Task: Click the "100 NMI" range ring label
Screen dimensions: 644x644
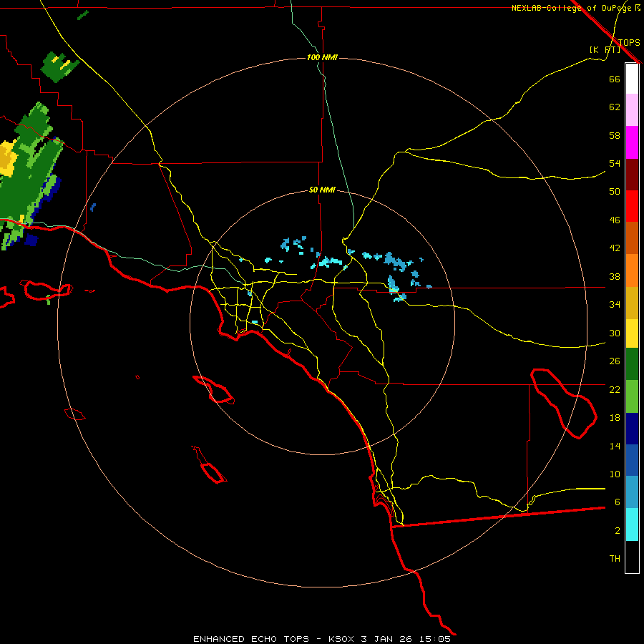Action: 322,57
